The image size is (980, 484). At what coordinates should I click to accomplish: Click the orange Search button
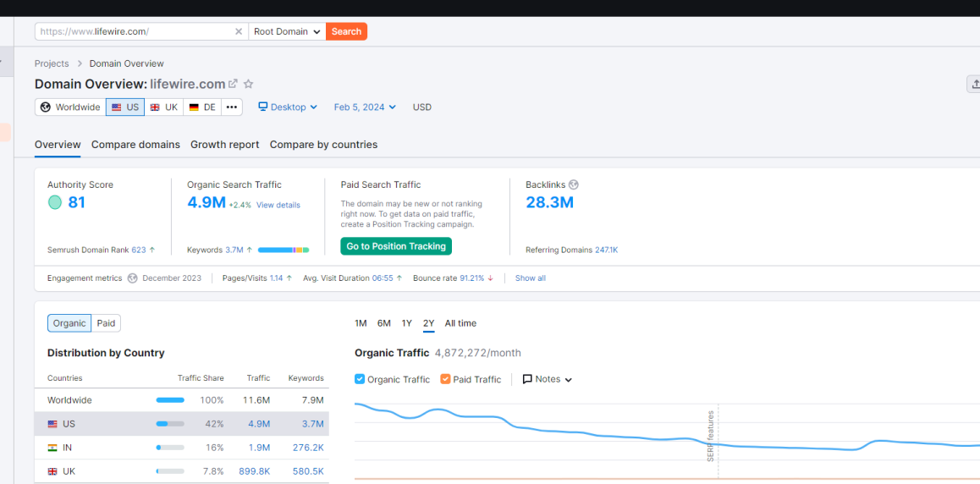[346, 31]
